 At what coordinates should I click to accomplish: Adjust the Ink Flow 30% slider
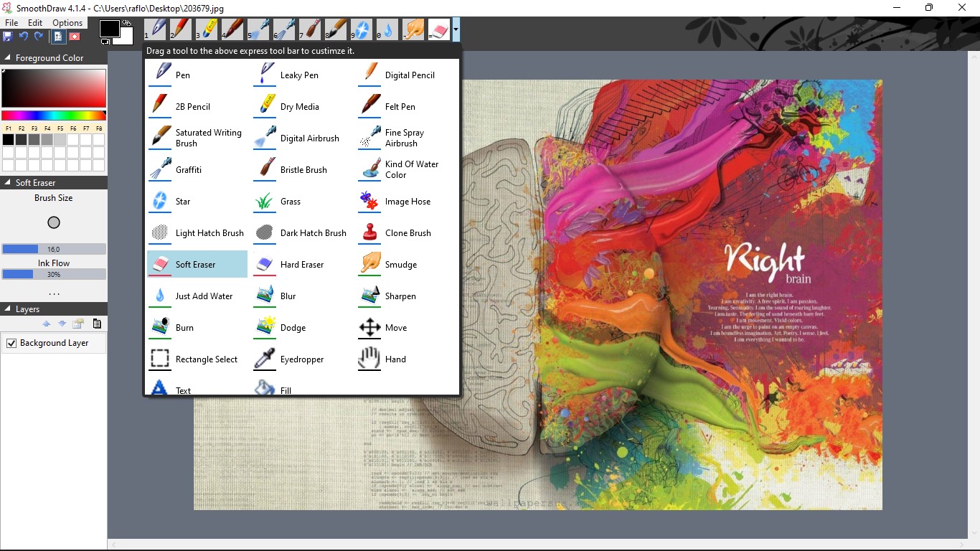coord(54,274)
